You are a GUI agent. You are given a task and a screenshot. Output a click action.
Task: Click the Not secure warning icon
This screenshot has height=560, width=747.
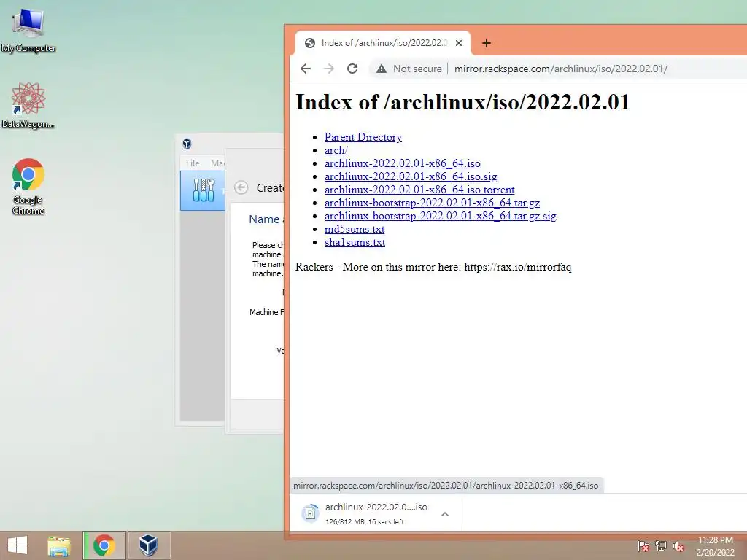click(381, 69)
